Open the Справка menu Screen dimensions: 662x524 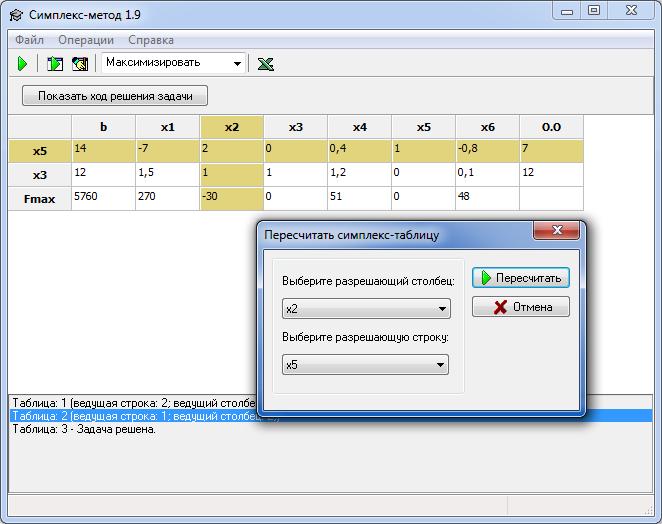pos(151,40)
